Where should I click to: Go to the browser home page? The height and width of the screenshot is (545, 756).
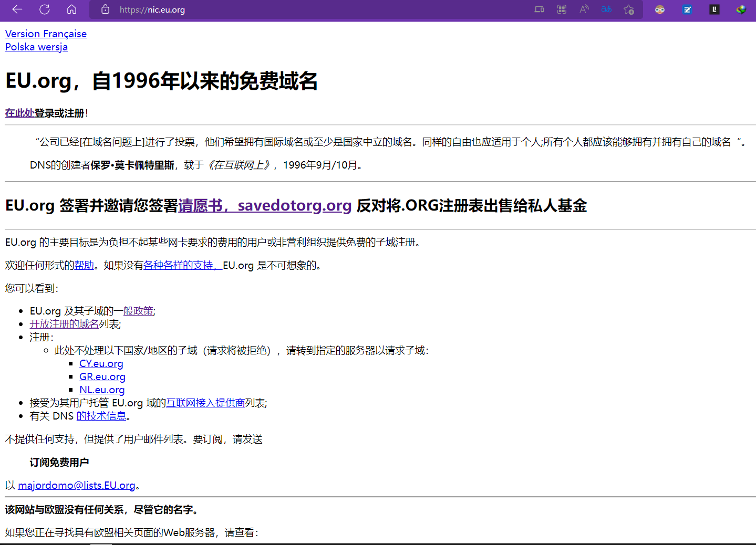pos(72,9)
